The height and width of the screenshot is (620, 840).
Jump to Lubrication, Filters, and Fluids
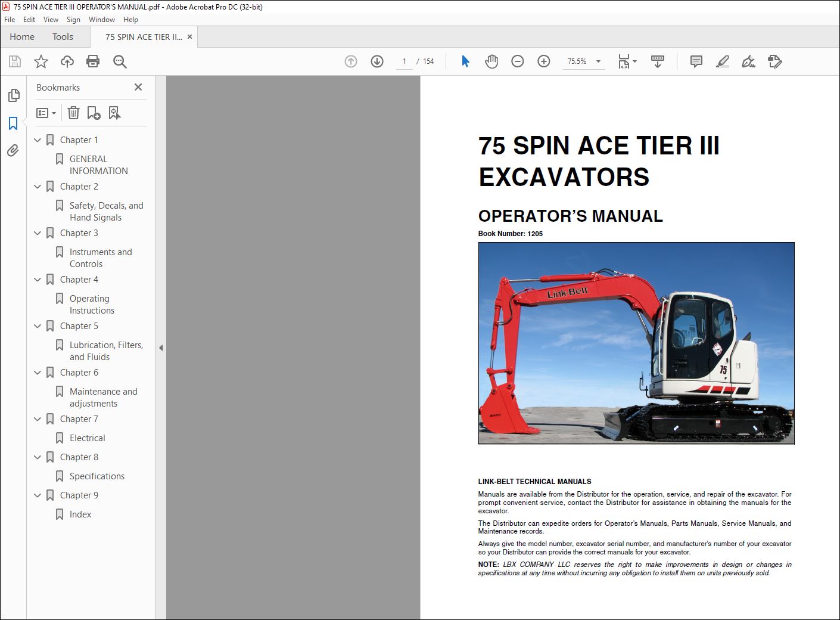coord(107,351)
